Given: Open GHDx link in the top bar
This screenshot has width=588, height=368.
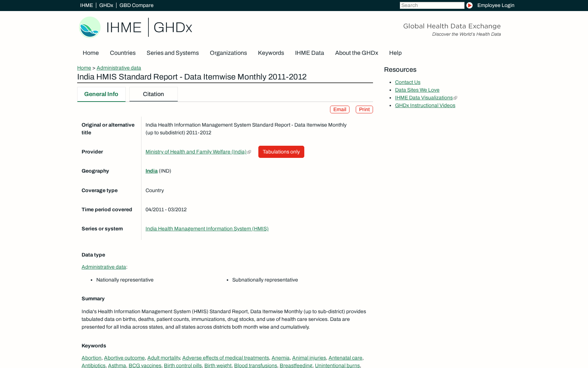Looking at the screenshot, I should click(x=106, y=5).
